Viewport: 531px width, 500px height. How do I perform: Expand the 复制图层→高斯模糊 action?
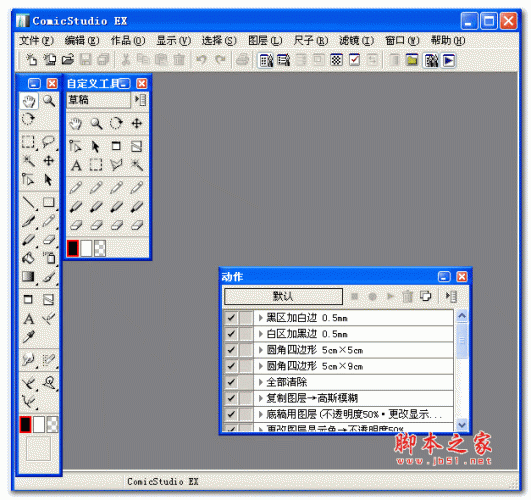260,398
